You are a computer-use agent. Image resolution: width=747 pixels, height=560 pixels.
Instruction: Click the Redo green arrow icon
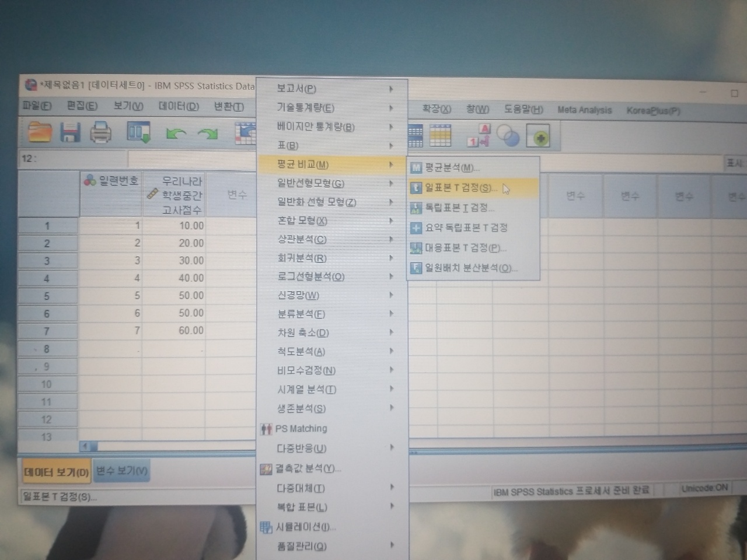207,134
